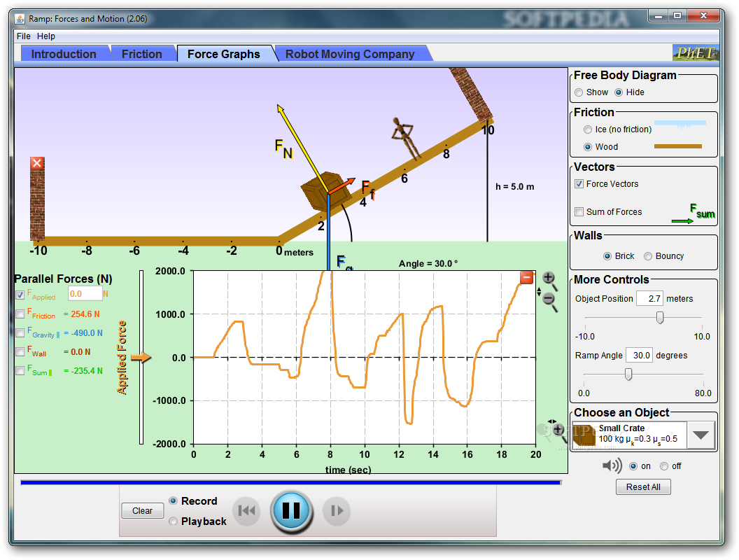The width and height of the screenshot is (739, 560).
Task: Zoom in the graph horizontal time axis
Action: [558, 431]
